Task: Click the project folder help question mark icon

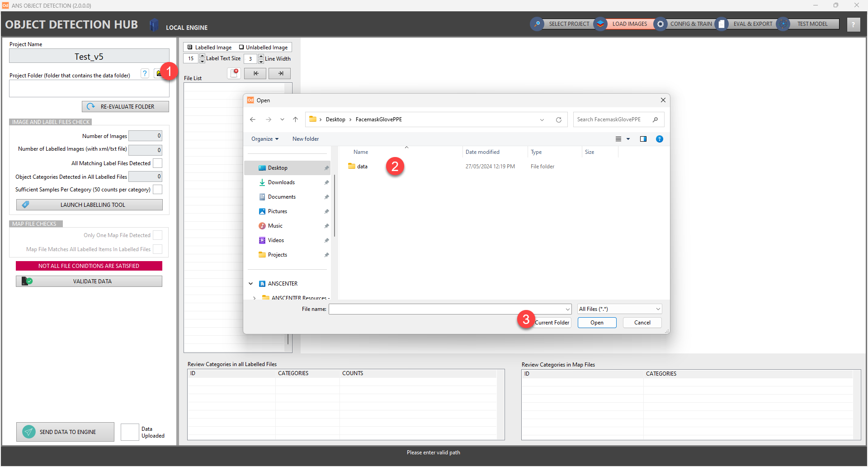Action: (x=145, y=74)
